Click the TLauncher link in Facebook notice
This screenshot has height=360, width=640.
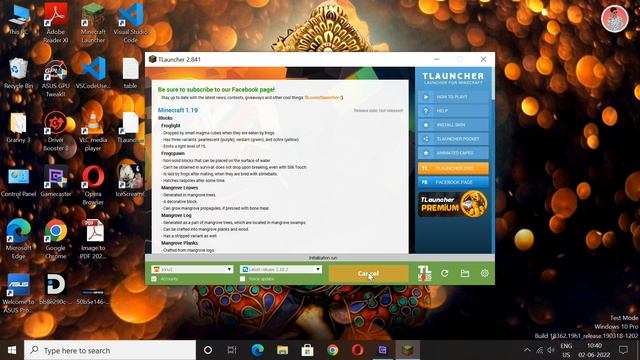click(322, 98)
